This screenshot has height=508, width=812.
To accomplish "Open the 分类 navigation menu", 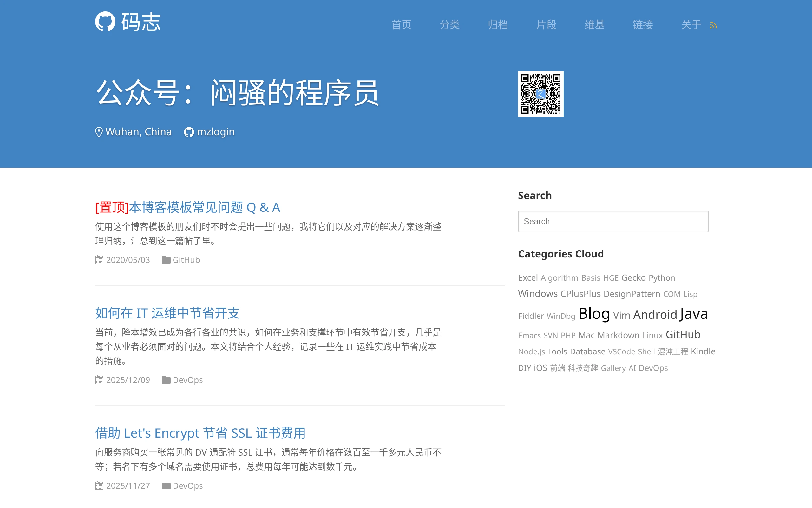I will 450,24.
